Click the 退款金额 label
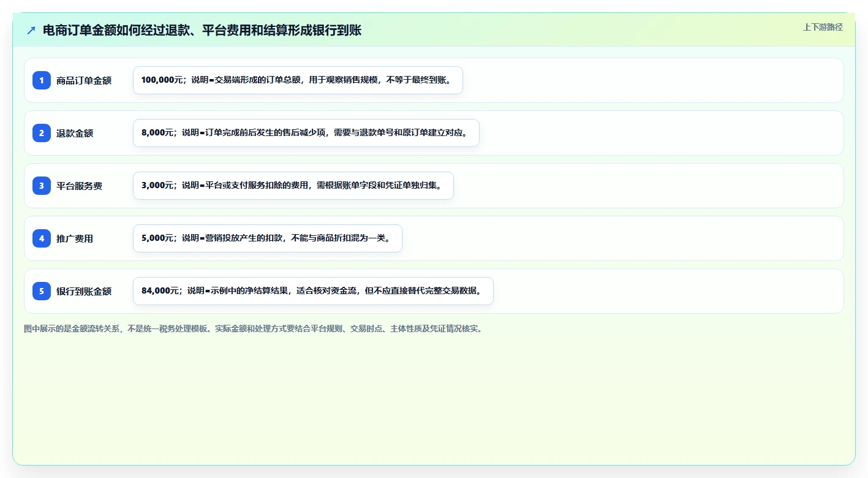This screenshot has height=478, width=868. [x=75, y=133]
